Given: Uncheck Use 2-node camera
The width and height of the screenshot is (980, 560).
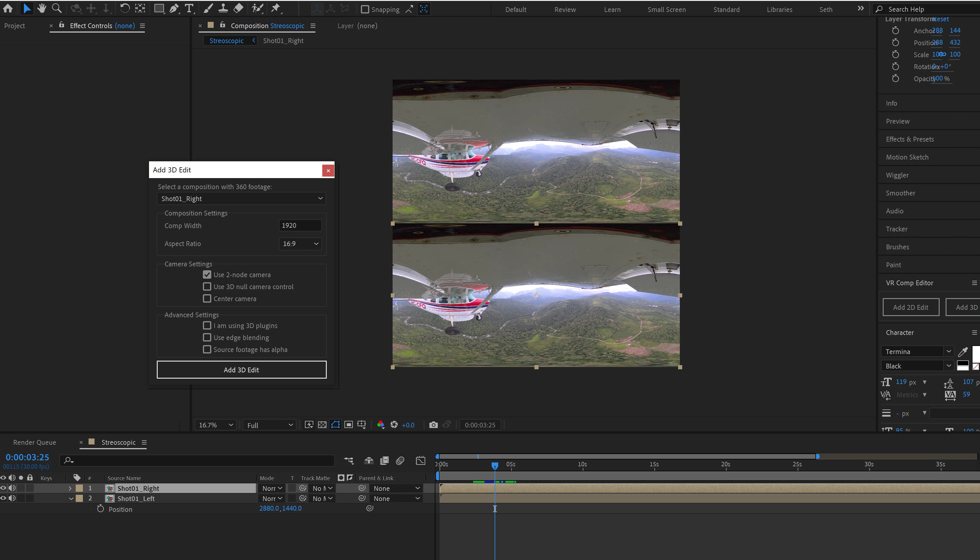Looking at the screenshot, I should click(207, 275).
